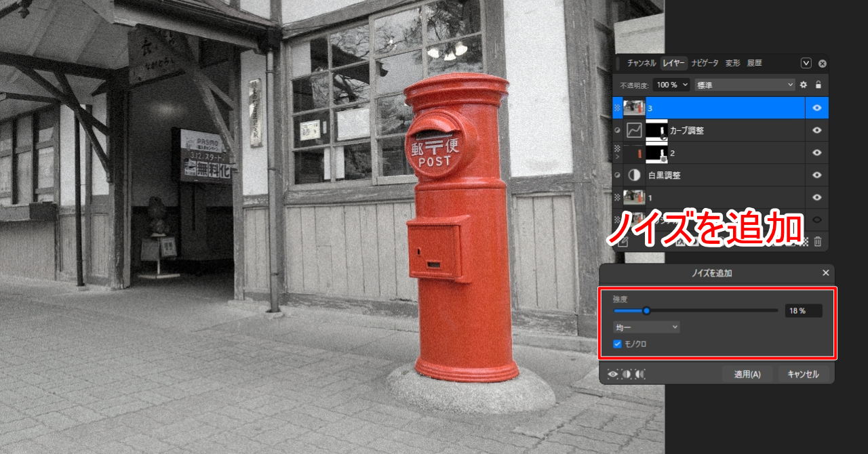Switch to the 変形 tab

point(732,63)
